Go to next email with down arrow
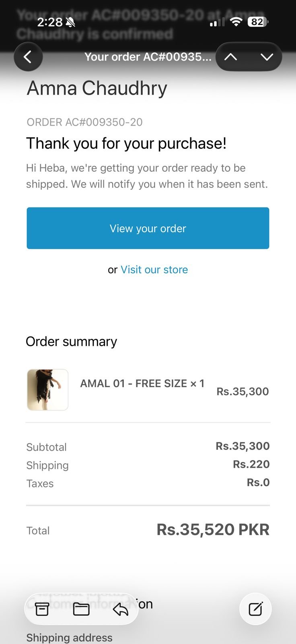Image resolution: width=296 pixels, height=644 pixels. [x=267, y=57]
